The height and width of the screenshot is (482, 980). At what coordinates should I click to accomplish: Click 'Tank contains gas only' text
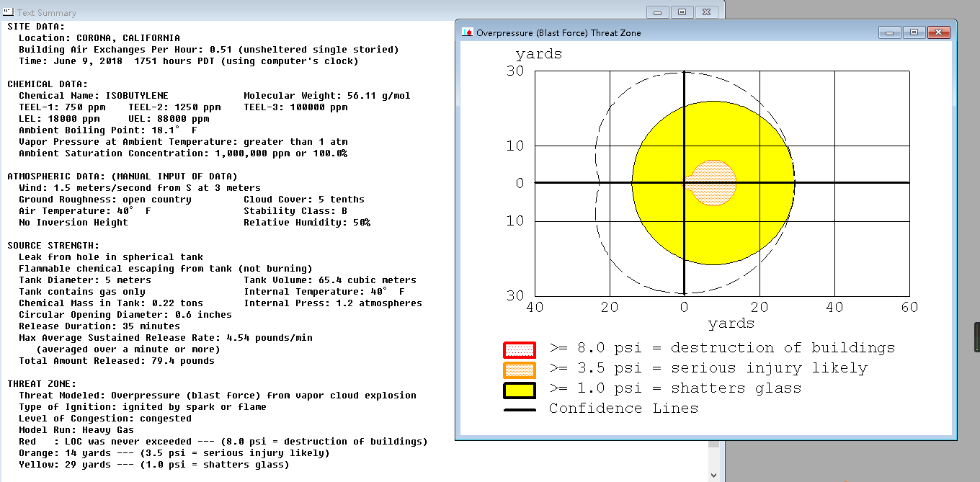[82, 292]
